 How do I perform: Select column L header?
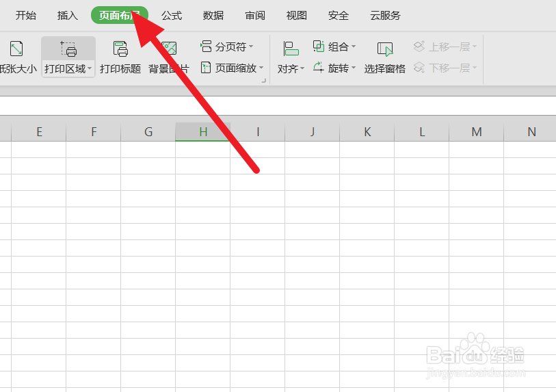click(421, 132)
